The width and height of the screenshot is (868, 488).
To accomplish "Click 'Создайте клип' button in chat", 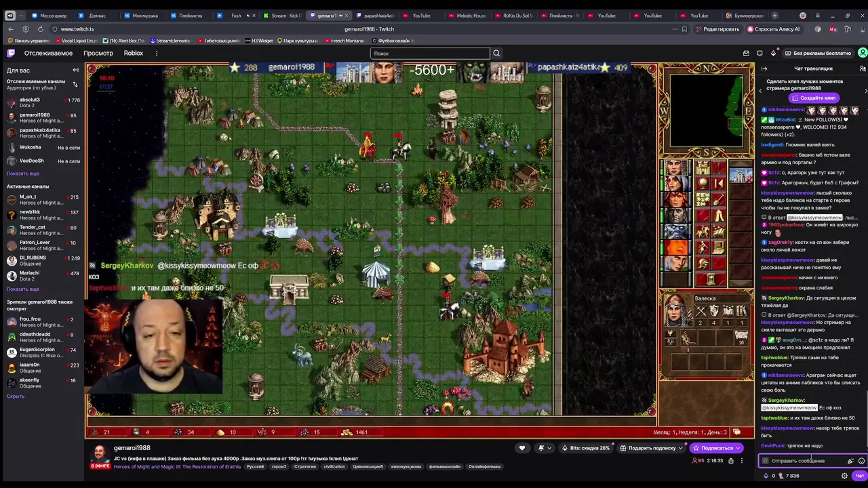I will click(814, 98).
